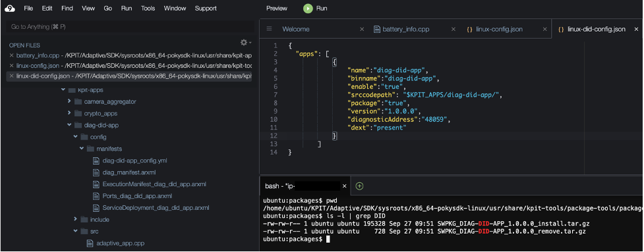Image resolution: width=644 pixels, height=252 pixels.
Task: Open diag_manifest.arxml file
Action: tap(129, 172)
